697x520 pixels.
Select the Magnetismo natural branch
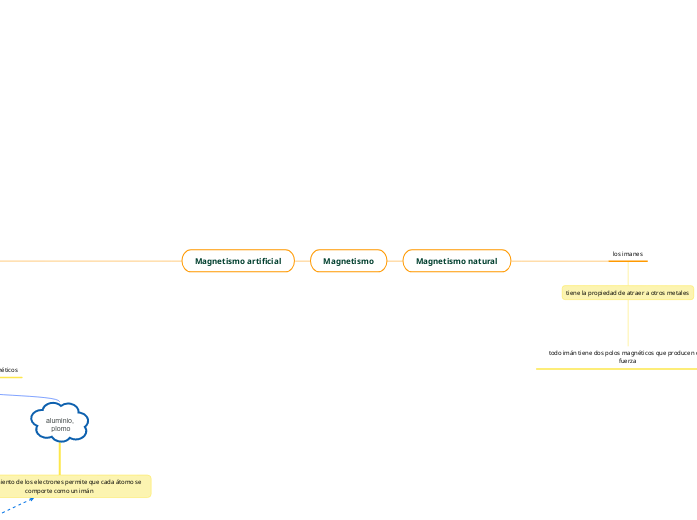[456, 261]
